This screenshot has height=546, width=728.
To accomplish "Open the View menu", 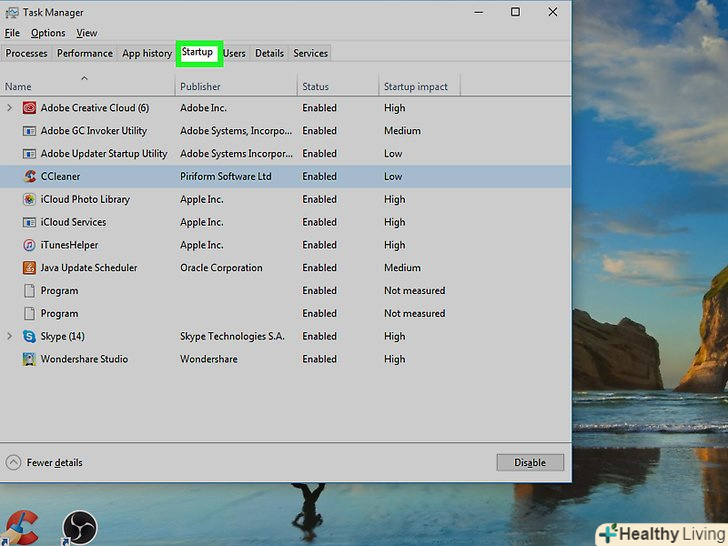I will 87,33.
